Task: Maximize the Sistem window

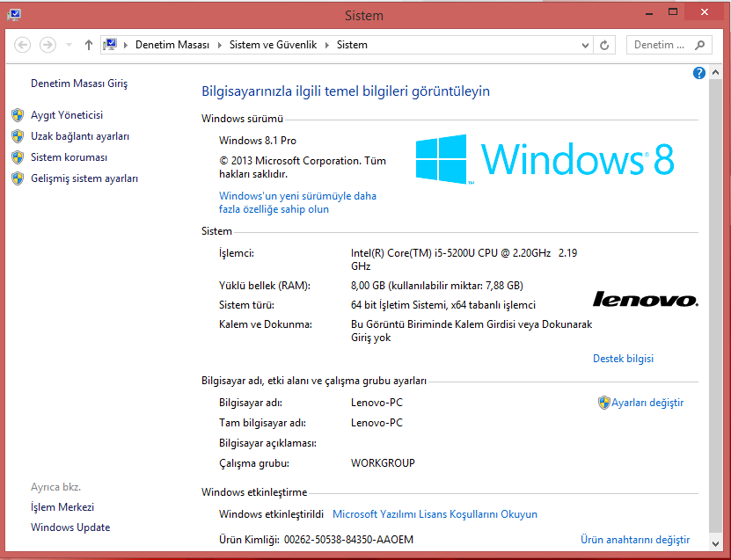Action: [x=673, y=12]
